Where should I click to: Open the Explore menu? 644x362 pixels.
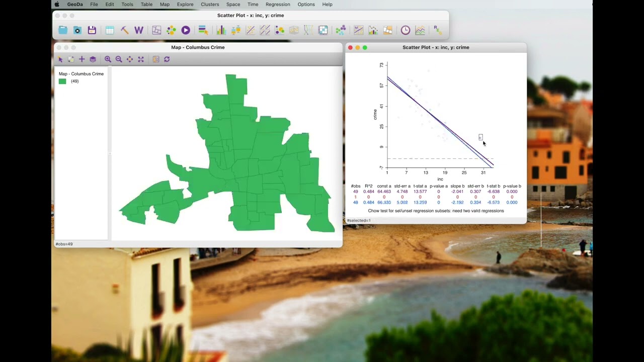pyautogui.click(x=185, y=4)
